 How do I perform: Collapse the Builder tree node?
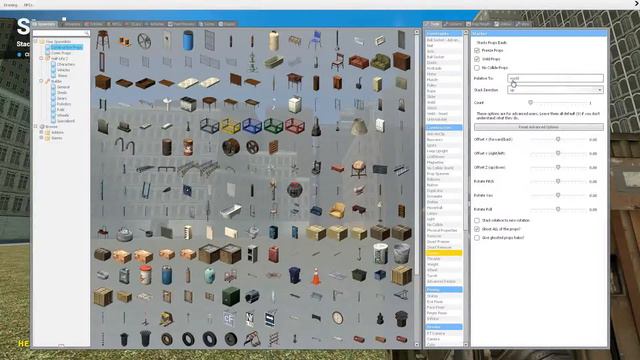pyautogui.click(x=42, y=81)
